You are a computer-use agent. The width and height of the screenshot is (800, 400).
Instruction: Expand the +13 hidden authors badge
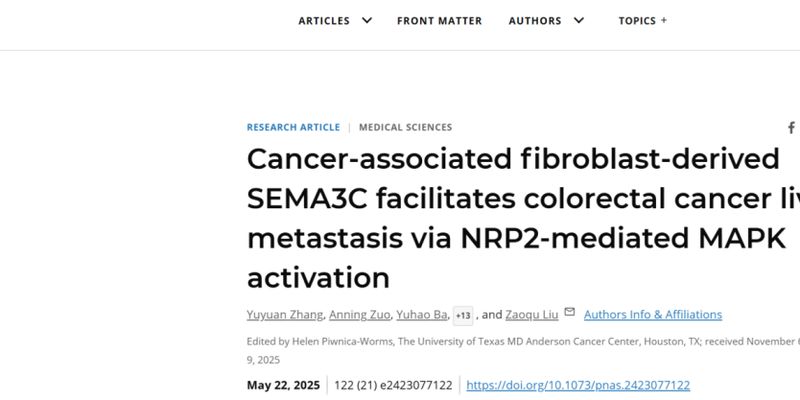coord(463,316)
